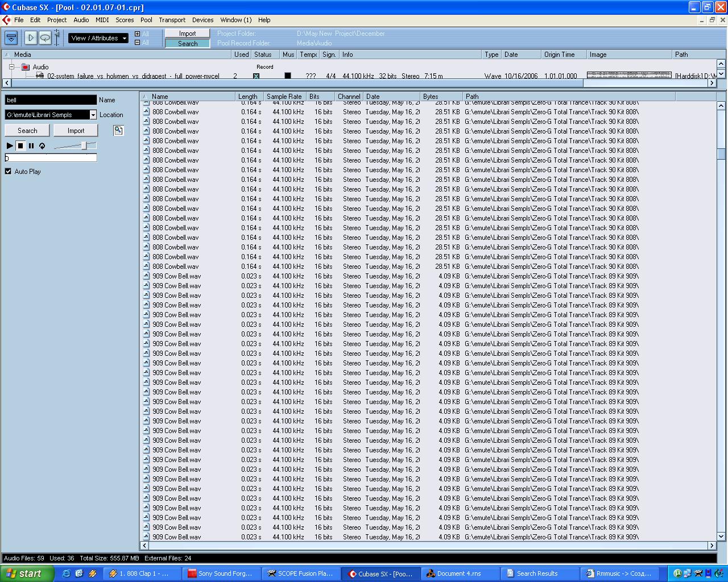Screen dimensions: 728x582
Task: Open the File menu
Action: (x=19, y=20)
